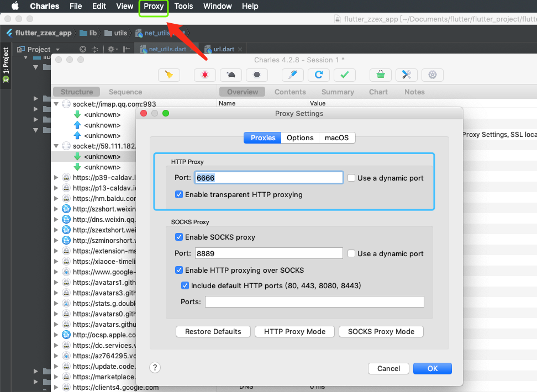Open the Summary tab
Screen dimensions: 537x392
click(x=338, y=92)
